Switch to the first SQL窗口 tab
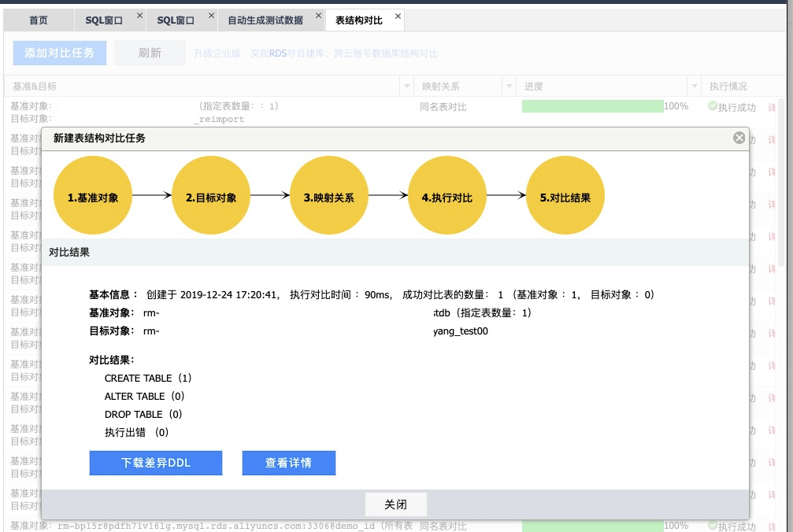The width and height of the screenshot is (793, 532). [104, 20]
